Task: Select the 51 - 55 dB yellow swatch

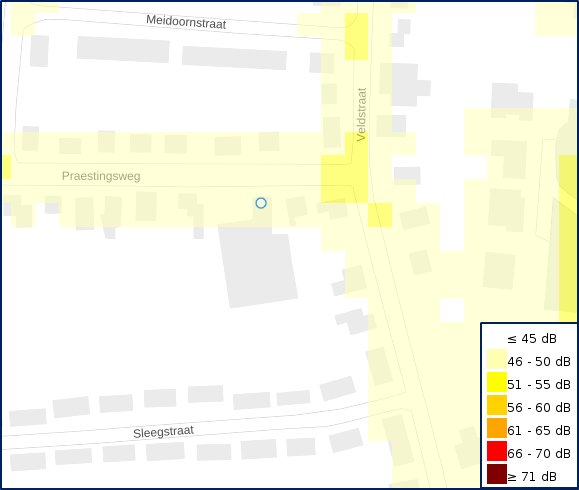Action: [497, 382]
